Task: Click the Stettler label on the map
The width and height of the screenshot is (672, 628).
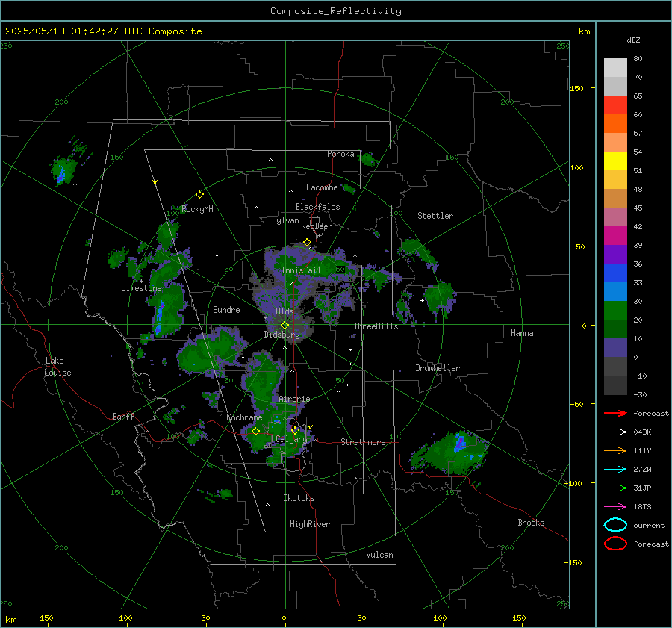Action: [435, 216]
